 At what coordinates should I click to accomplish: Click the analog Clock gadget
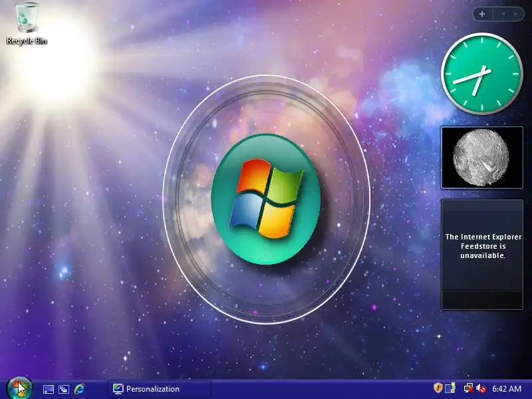pyautogui.click(x=481, y=74)
